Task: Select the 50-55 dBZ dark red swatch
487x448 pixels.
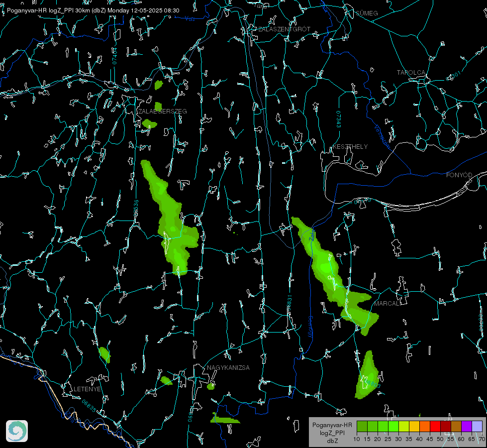Action: [x=446, y=427]
